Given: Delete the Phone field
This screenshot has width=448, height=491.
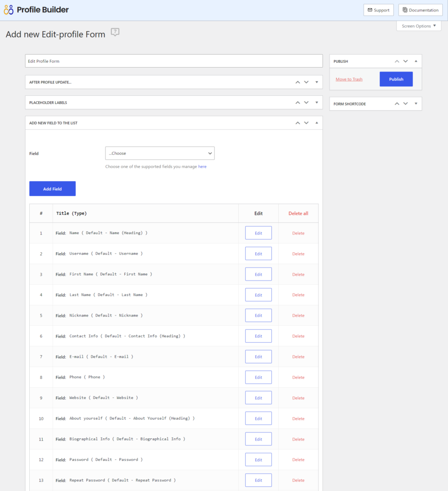Looking at the screenshot, I should click(298, 377).
